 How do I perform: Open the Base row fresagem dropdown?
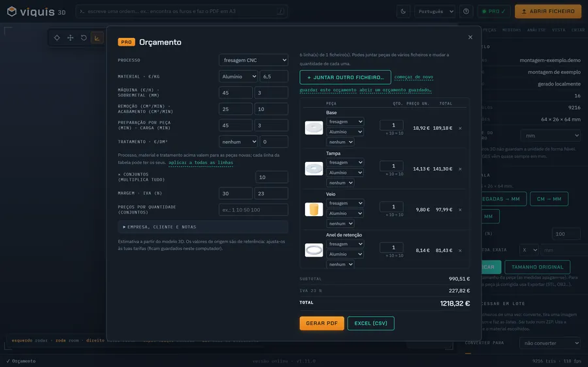point(345,122)
